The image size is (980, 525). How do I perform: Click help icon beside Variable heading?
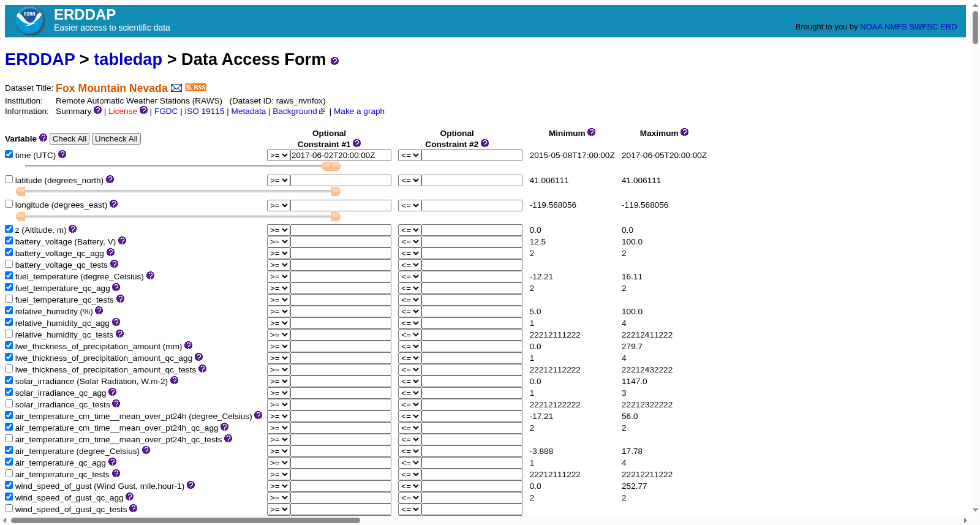coord(43,138)
